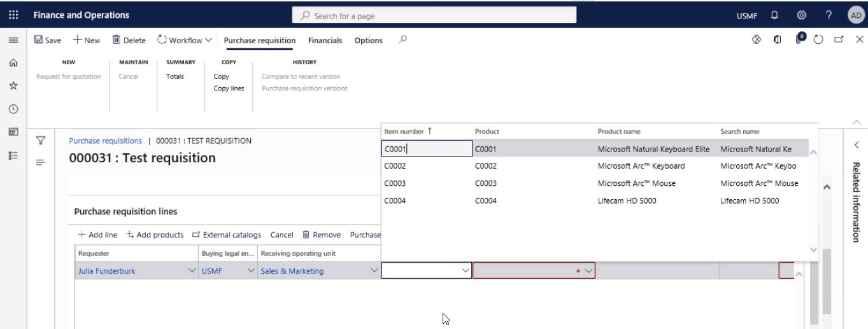Collapse the action pane chevron
Viewport: 868px width, 329px height.
856,122
